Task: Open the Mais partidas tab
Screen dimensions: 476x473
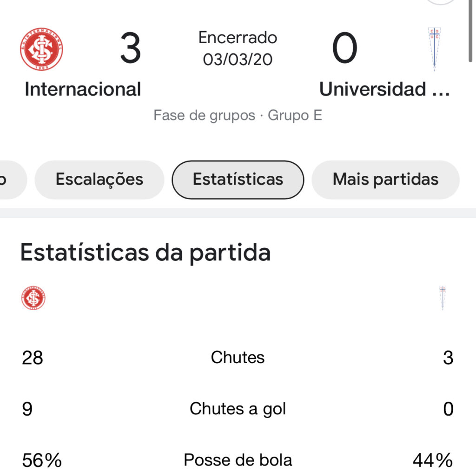Action: point(385,180)
